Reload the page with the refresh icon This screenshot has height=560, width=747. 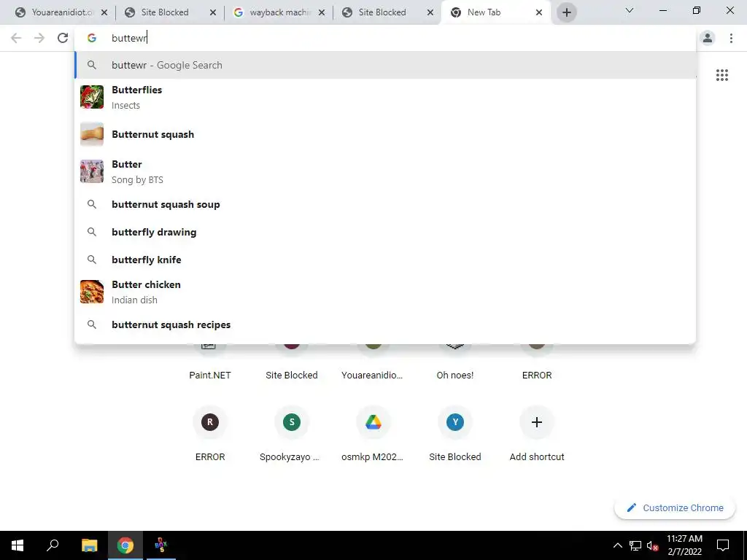[x=63, y=38]
